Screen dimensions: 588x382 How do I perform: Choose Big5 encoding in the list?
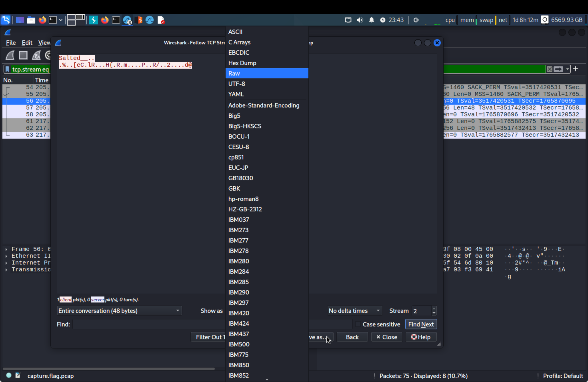tap(267, 116)
